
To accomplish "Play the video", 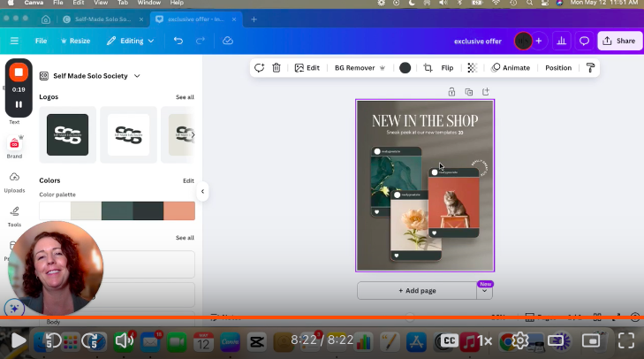I will pyautogui.click(x=18, y=341).
